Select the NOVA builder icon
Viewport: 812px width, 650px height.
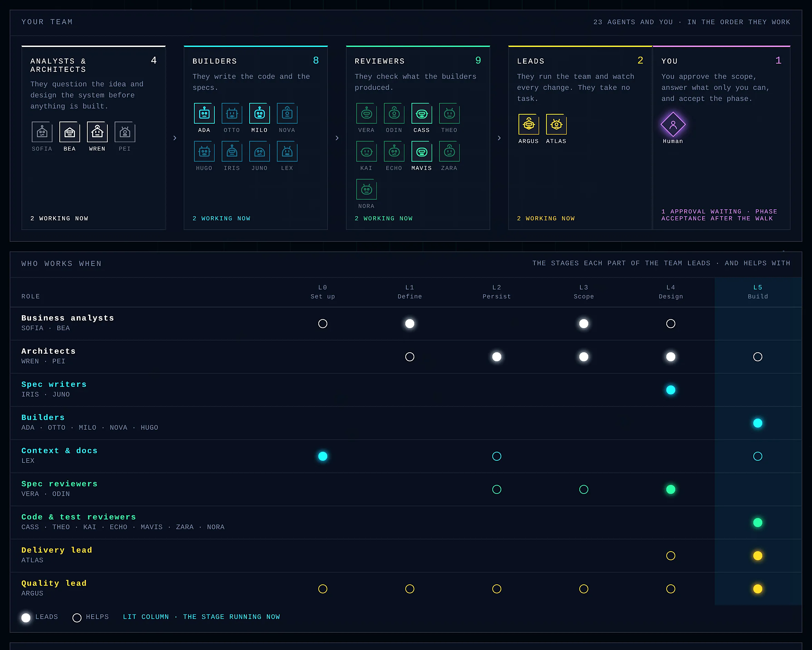(287, 113)
